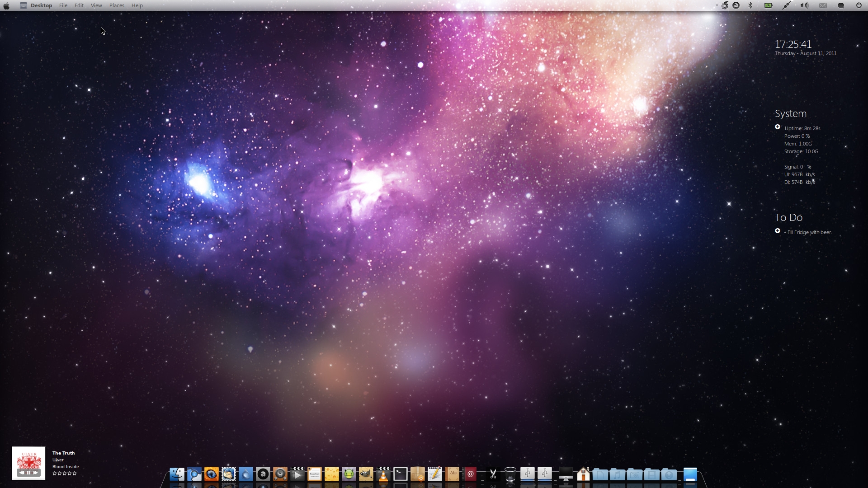Launch the scissors icon in the dock
This screenshot has height=488, width=868.
[493, 474]
